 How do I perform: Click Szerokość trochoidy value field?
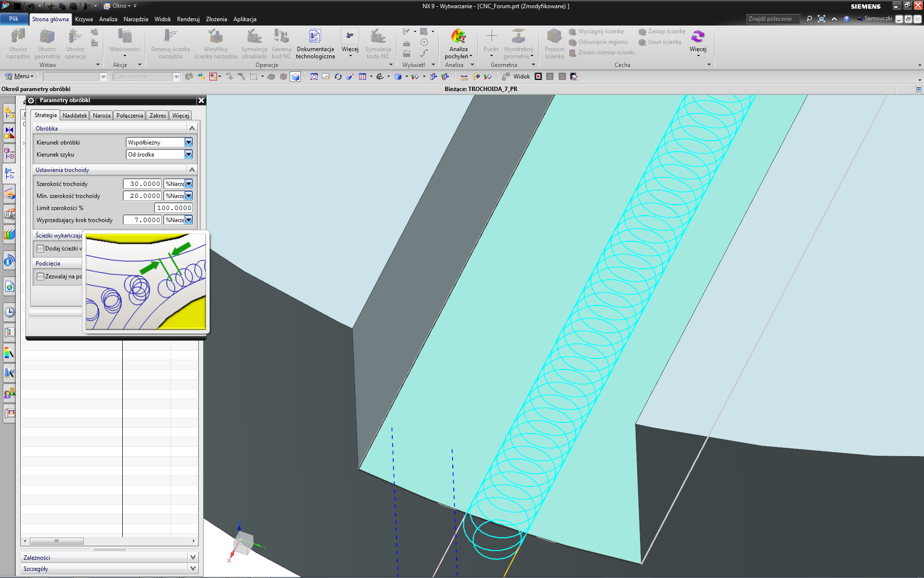(142, 184)
